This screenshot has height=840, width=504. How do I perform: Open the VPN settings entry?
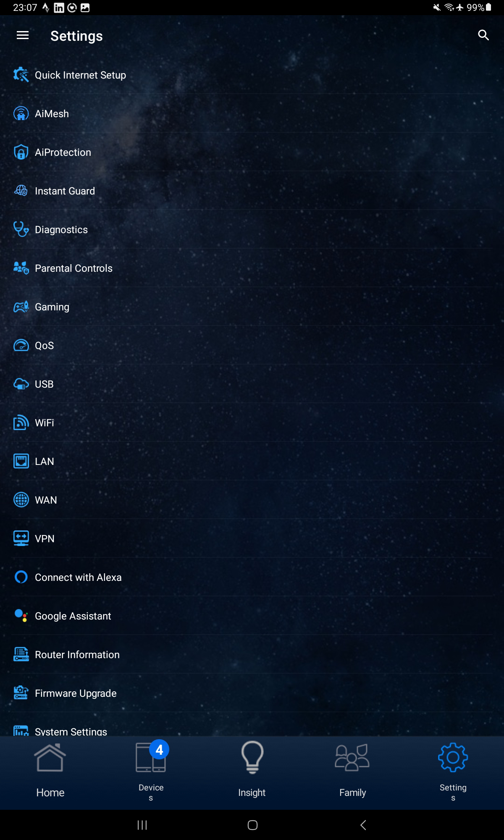click(x=252, y=538)
